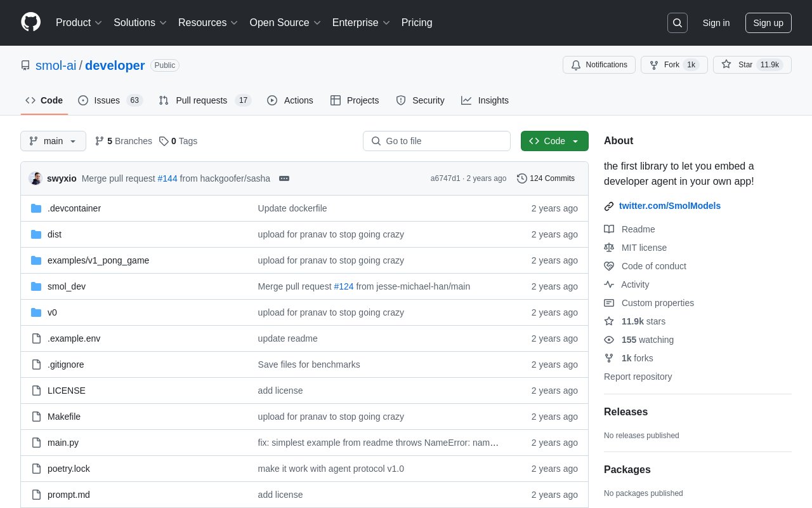
Task: Expand the Open Source menu
Action: click(285, 23)
